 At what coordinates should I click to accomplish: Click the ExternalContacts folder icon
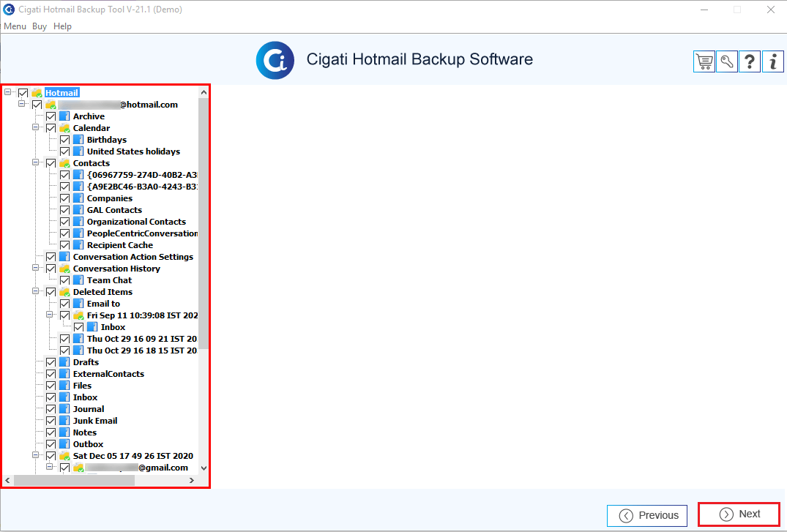[64, 374]
